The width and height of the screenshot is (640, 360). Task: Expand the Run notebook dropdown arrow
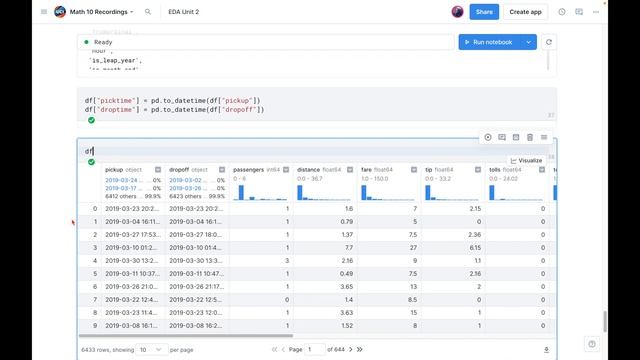click(529, 42)
